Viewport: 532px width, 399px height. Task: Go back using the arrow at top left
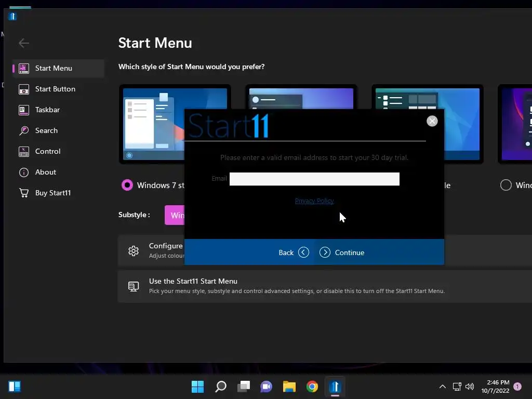click(24, 43)
